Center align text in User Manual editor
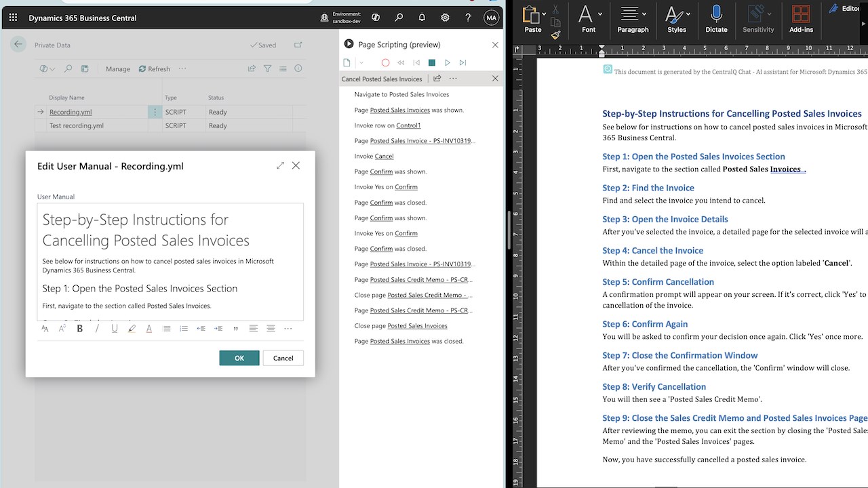The image size is (868, 488). (x=271, y=329)
